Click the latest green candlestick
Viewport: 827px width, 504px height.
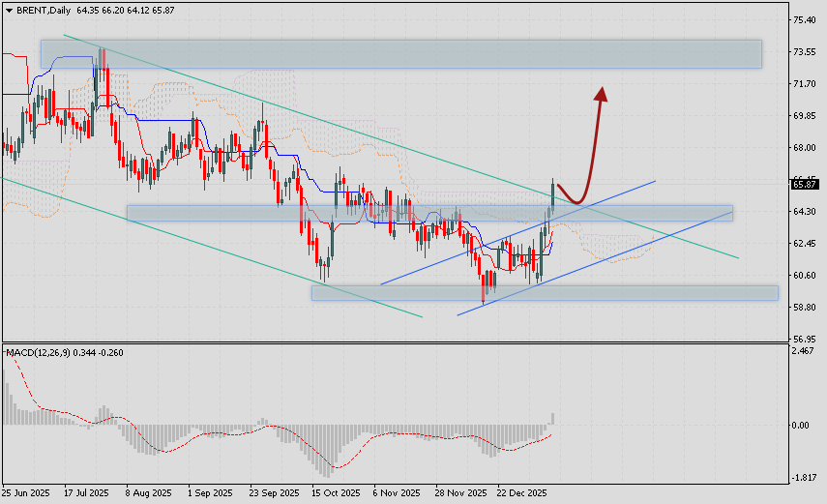(552, 192)
